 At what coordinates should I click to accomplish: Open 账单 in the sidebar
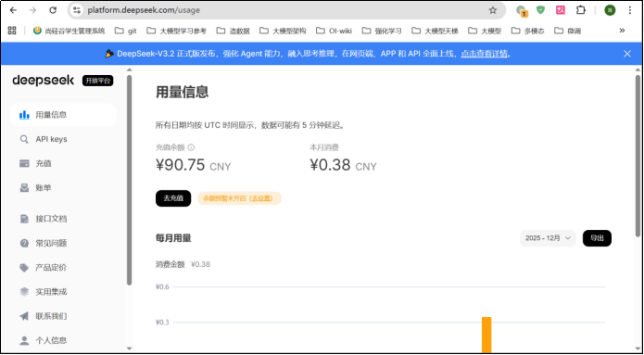(63, 188)
